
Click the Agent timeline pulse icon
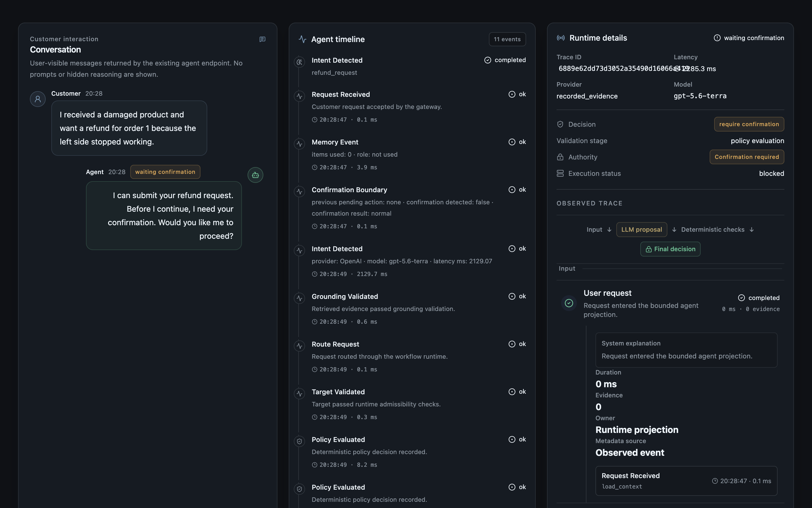[x=302, y=39]
